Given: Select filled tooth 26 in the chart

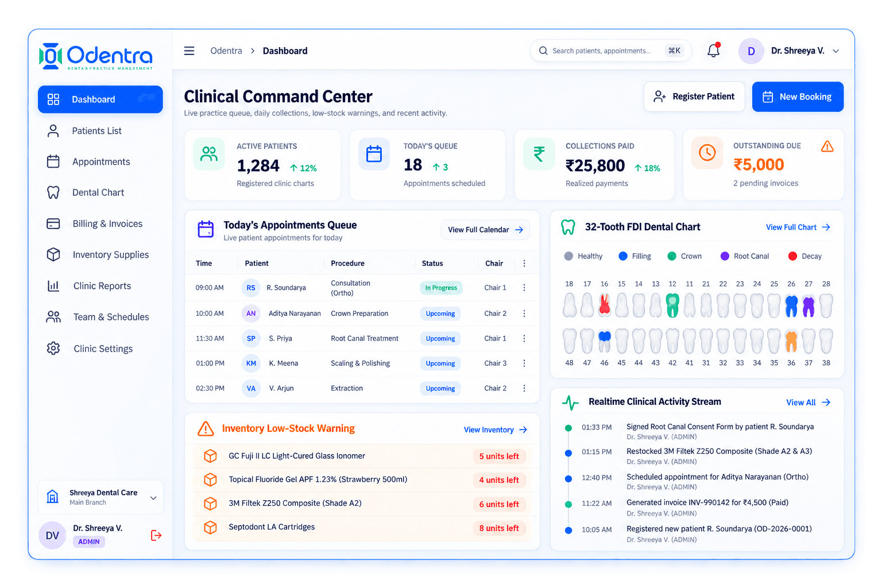Looking at the screenshot, I should pyautogui.click(x=791, y=305).
